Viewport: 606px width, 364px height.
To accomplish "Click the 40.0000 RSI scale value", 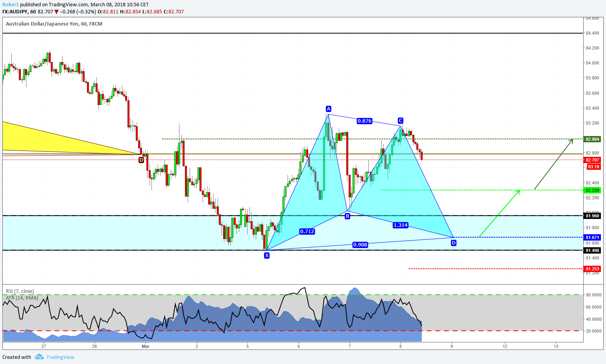I will (593, 319).
